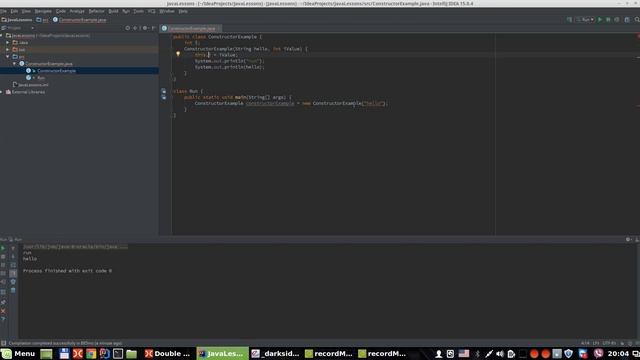The image size is (640, 360).
Task: Open the Run configuration dropdown
Action: click(585, 20)
